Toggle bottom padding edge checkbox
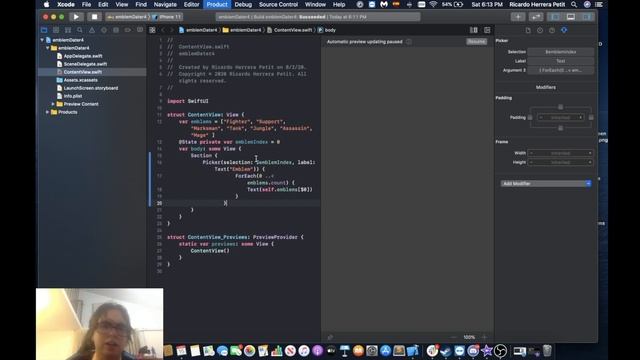 tap(560, 128)
